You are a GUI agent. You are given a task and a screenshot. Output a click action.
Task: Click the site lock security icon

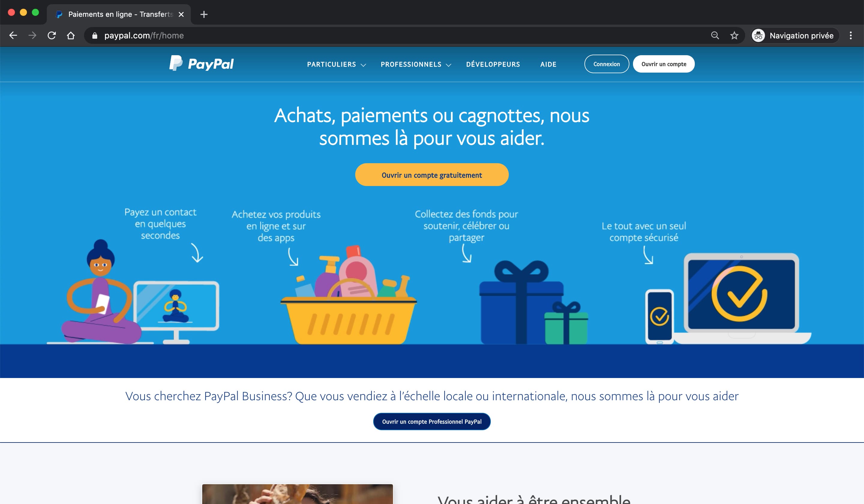point(94,35)
